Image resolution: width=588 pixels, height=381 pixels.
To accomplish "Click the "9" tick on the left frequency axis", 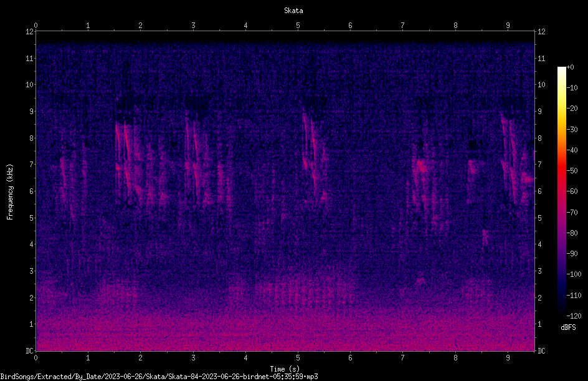I will pyautogui.click(x=32, y=112).
